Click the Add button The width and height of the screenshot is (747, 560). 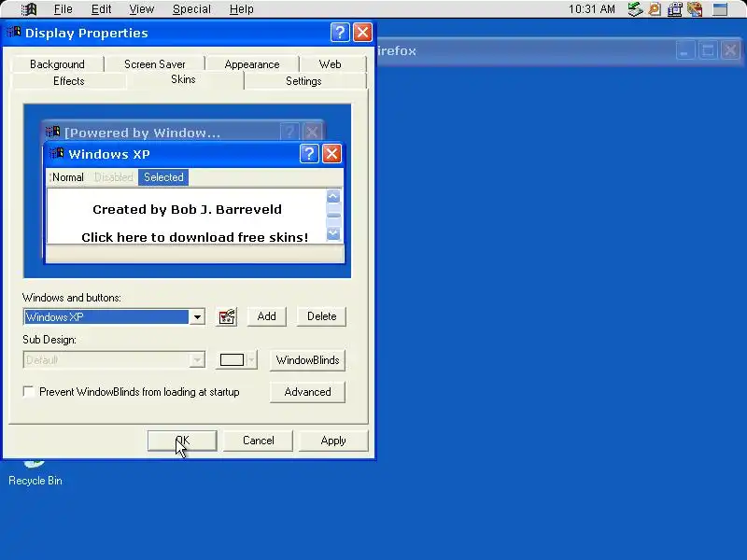267,316
